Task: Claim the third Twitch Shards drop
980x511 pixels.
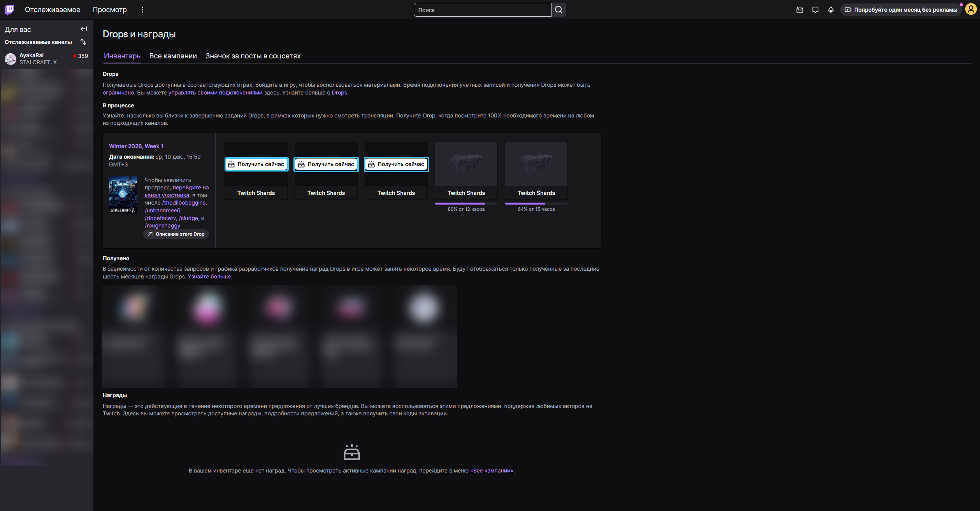Action: tap(397, 164)
